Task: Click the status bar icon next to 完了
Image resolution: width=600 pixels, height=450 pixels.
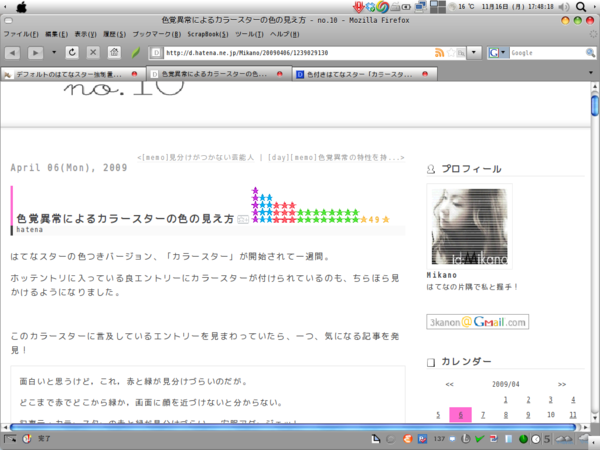Action: (x=26, y=439)
